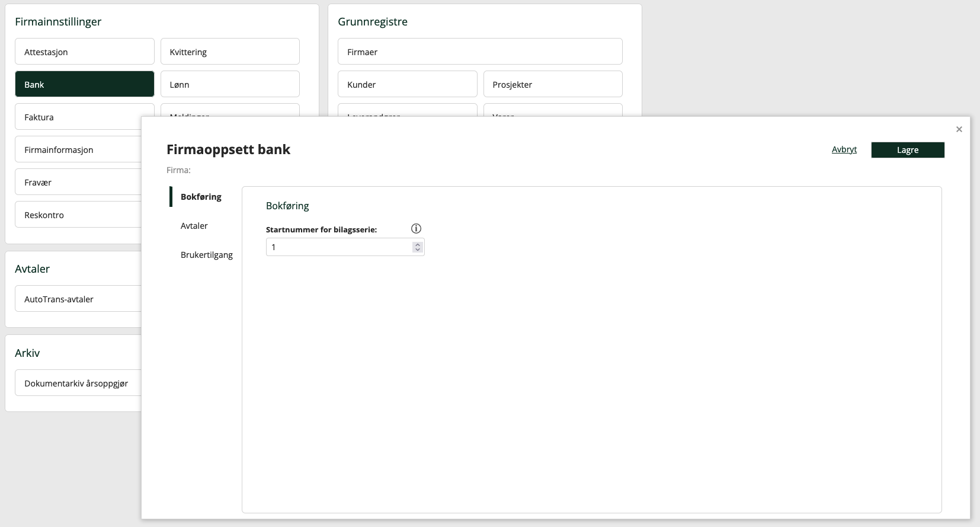Open Firmainformasjon settings

click(x=78, y=149)
